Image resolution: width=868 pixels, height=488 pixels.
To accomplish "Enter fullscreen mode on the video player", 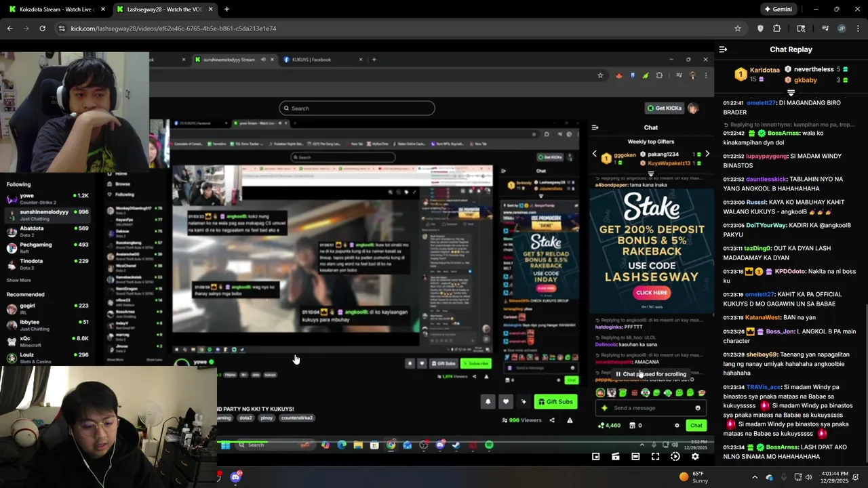I will (655, 457).
